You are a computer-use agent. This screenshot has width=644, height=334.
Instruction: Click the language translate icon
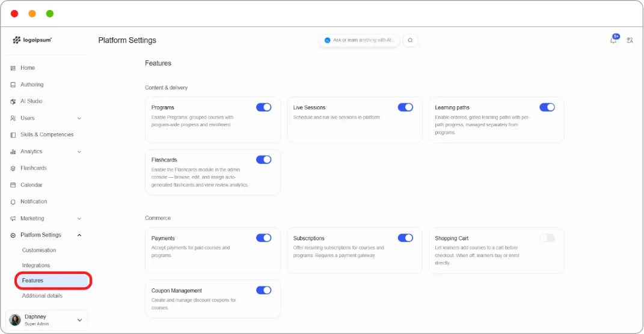[630, 40]
